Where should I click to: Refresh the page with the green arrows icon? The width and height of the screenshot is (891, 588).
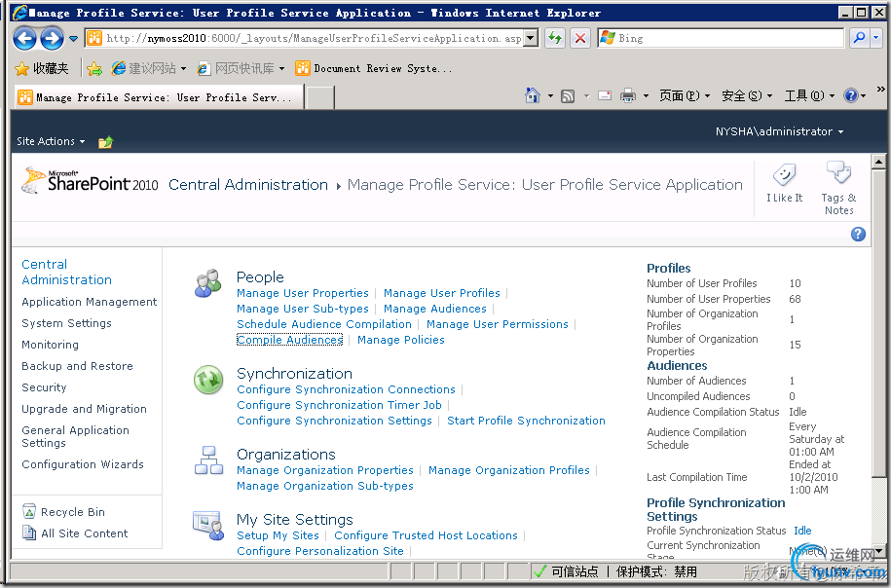pyautogui.click(x=555, y=38)
